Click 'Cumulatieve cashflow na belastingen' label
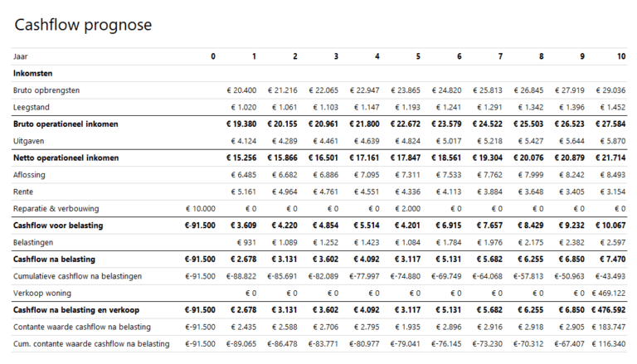This screenshot has height=364, width=637. click(78, 276)
